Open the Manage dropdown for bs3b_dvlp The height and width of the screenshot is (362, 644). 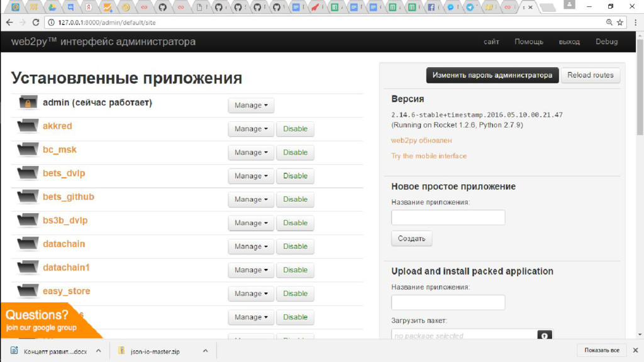click(251, 223)
